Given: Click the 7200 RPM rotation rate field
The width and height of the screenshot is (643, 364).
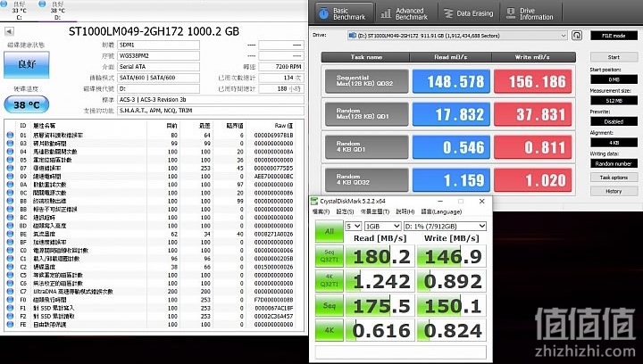Looking at the screenshot, I should coord(281,66).
